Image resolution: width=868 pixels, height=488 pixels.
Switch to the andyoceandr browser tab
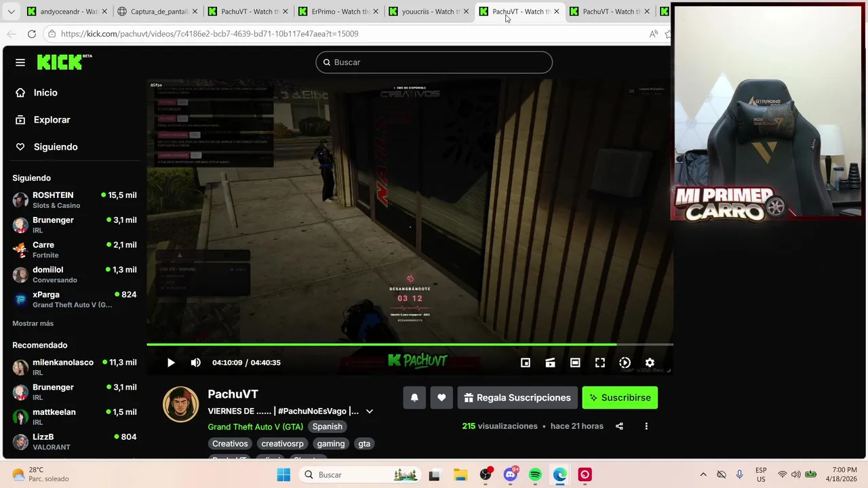67,12
